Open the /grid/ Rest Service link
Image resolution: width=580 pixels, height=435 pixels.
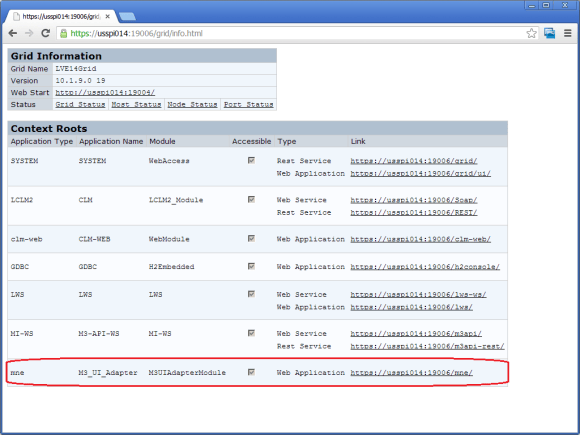point(414,161)
